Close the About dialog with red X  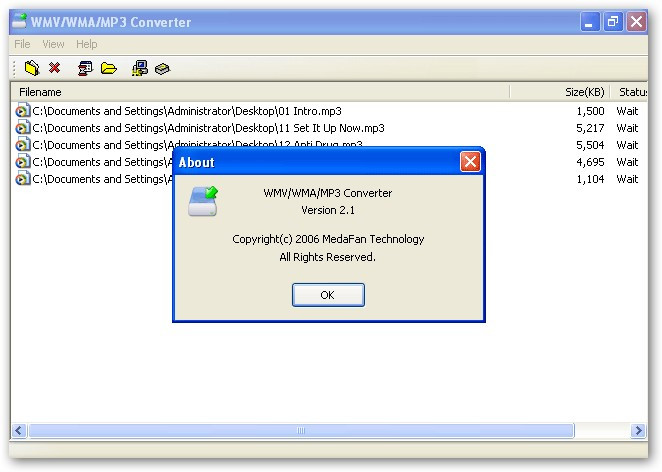click(x=470, y=162)
